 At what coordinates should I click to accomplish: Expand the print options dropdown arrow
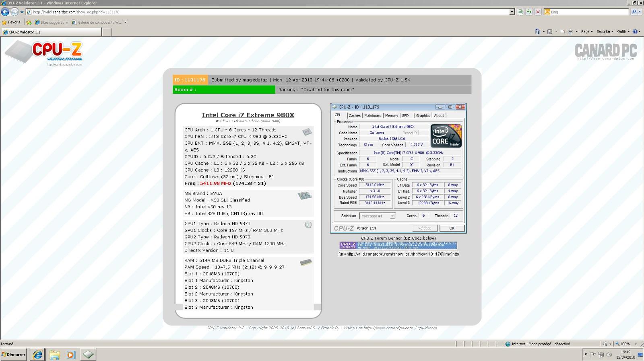[x=576, y=31]
